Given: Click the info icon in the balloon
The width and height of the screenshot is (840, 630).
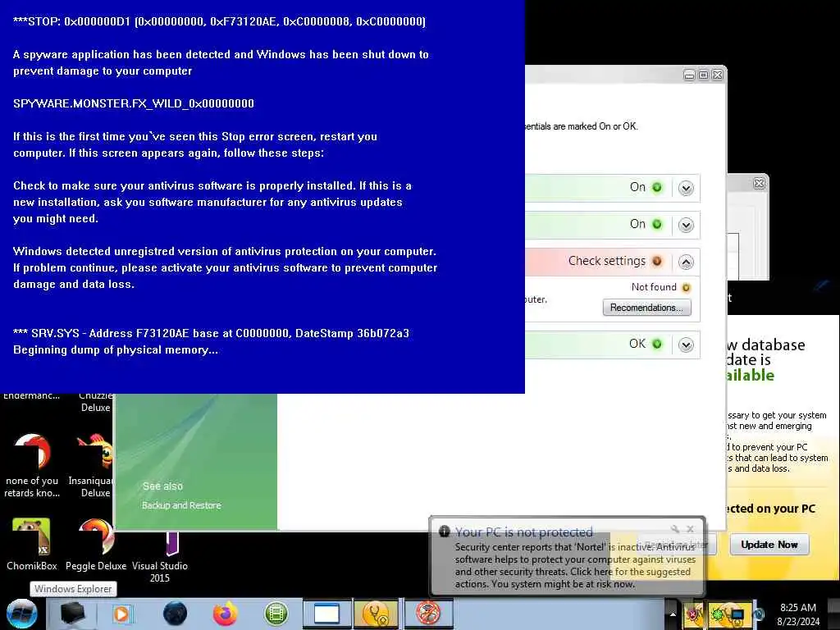Looking at the screenshot, I should point(444,532).
